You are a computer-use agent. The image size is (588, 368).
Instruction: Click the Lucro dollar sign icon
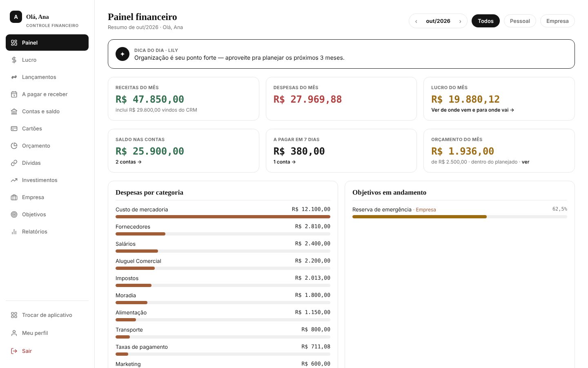pos(14,60)
